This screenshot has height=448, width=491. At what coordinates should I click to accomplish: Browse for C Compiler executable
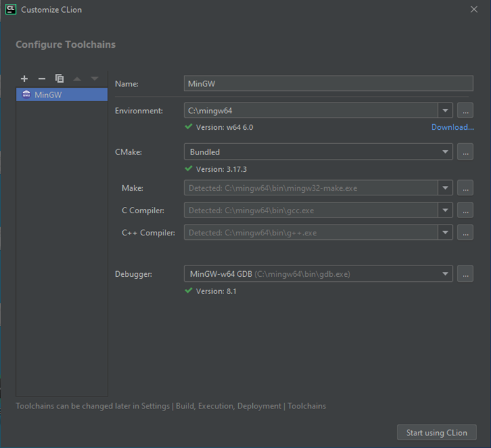coord(466,210)
